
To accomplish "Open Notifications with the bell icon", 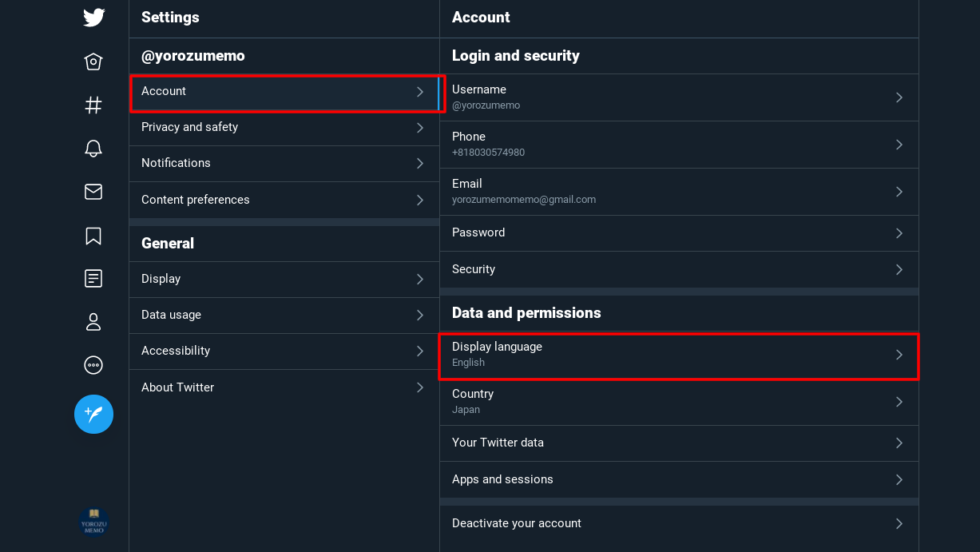I will pyautogui.click(x=93, y=148).
